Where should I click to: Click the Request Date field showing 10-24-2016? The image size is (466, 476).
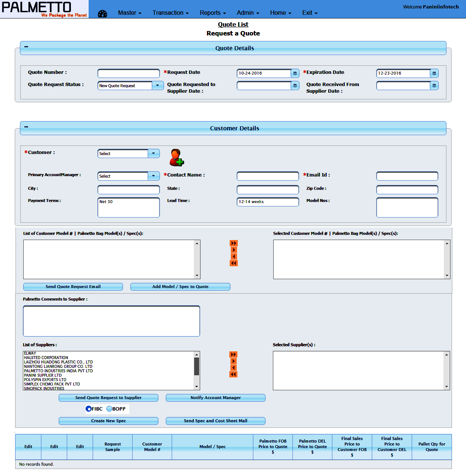264,73
